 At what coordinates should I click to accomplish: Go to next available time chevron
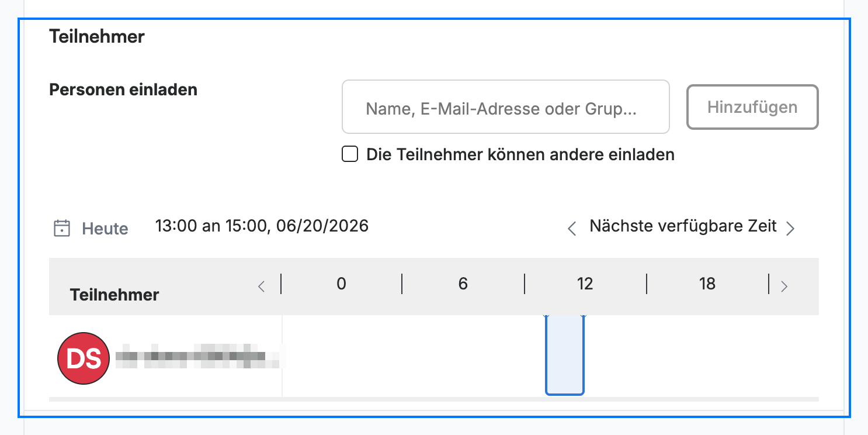790,228
